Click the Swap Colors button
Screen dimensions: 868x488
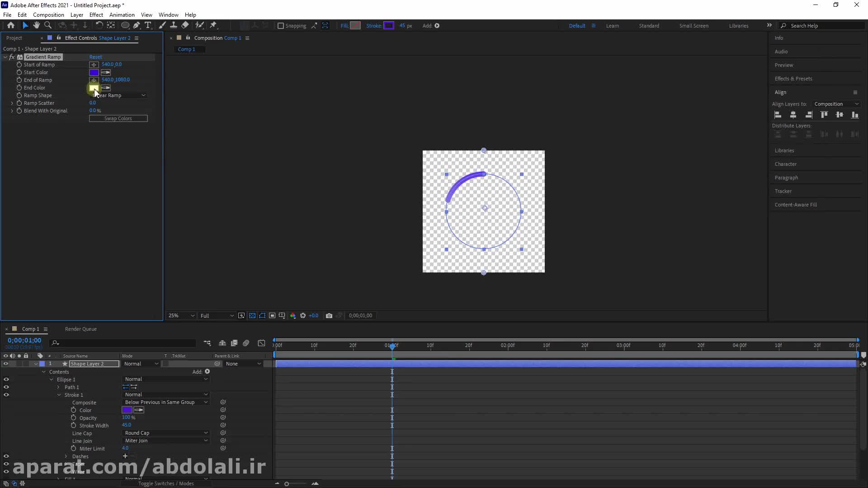(118, 118)
